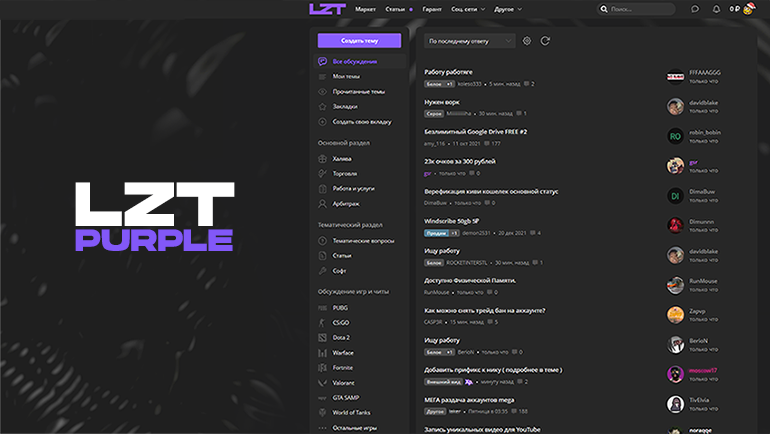Image resolution: width=770 pixels, height=434 pixels.
Task: Open thread Работу работяге
Action: click(x=448, y=72)
